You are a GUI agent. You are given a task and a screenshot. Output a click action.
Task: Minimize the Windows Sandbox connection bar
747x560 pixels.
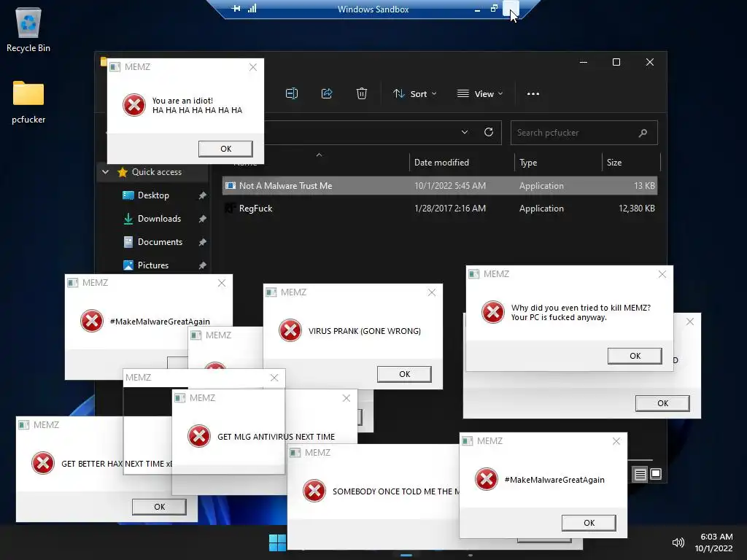[477, 9]
